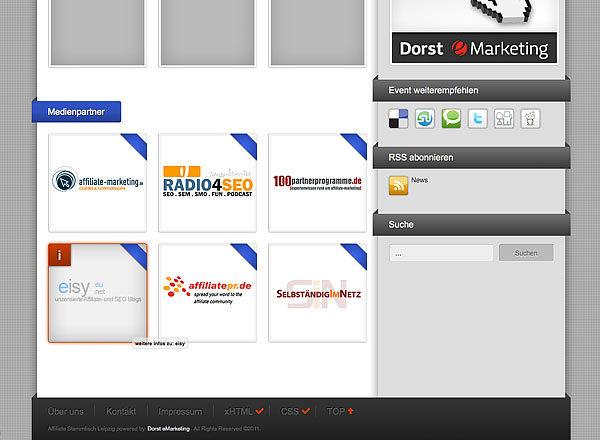Image resolution: width=600 pixels, height=440 pixels.
Task: Open the Über uns footer link
Action: point(65,412)
